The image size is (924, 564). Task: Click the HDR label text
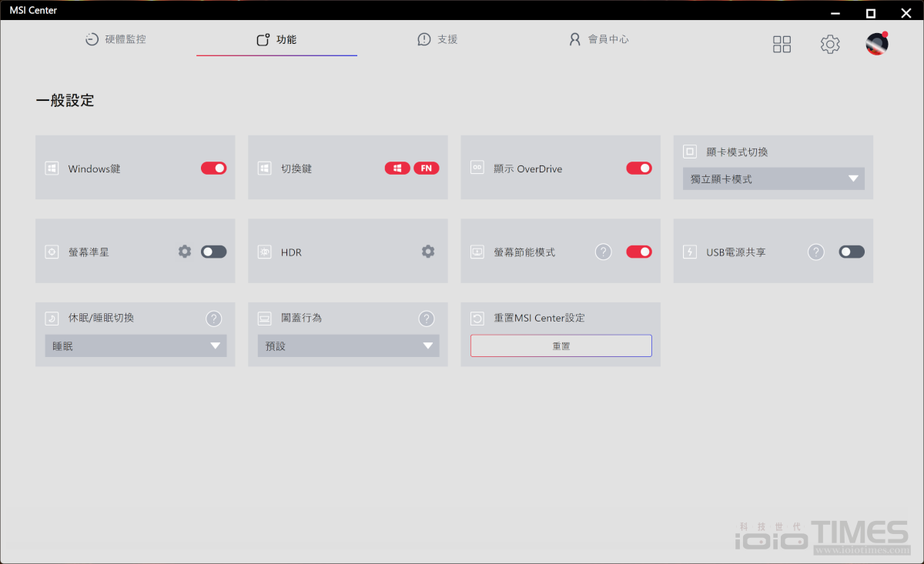point(291,252)
